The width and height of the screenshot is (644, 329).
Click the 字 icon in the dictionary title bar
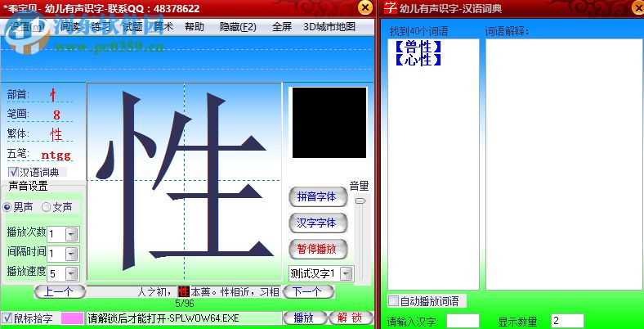(x=390, y=7)
